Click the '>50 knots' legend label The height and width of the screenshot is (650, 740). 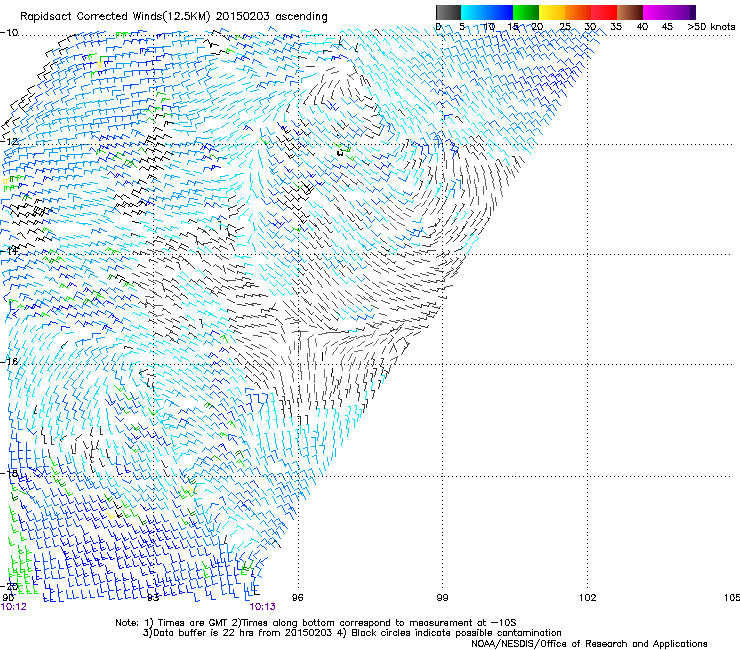tap(711, 27)
